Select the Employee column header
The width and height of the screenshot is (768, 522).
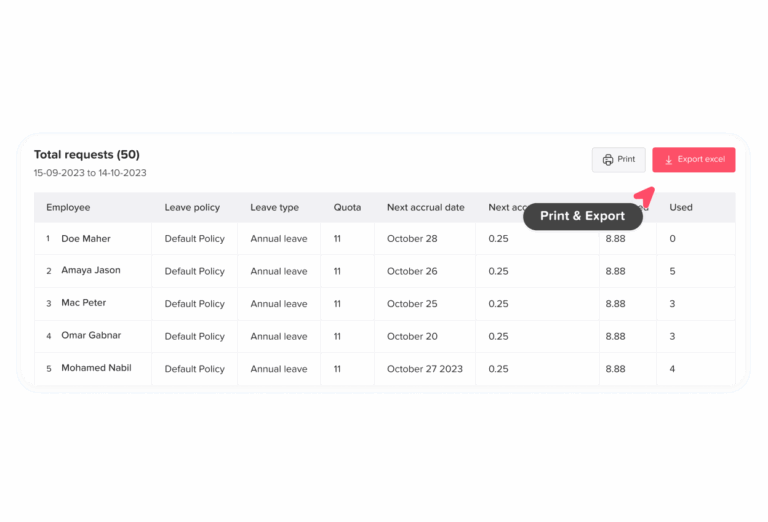tap(68, 207)
